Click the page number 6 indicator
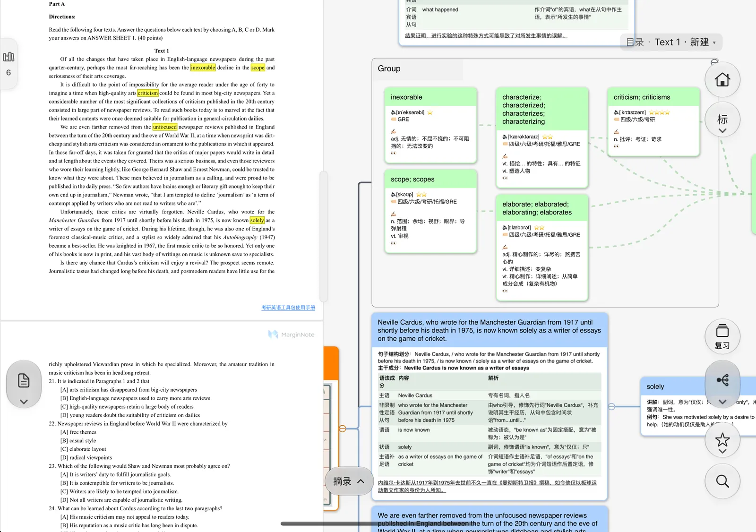 (x=8, y=73)
